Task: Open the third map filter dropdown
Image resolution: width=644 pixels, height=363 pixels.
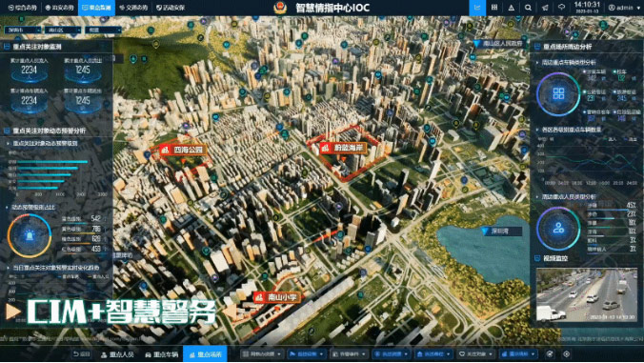Action: 103,30
